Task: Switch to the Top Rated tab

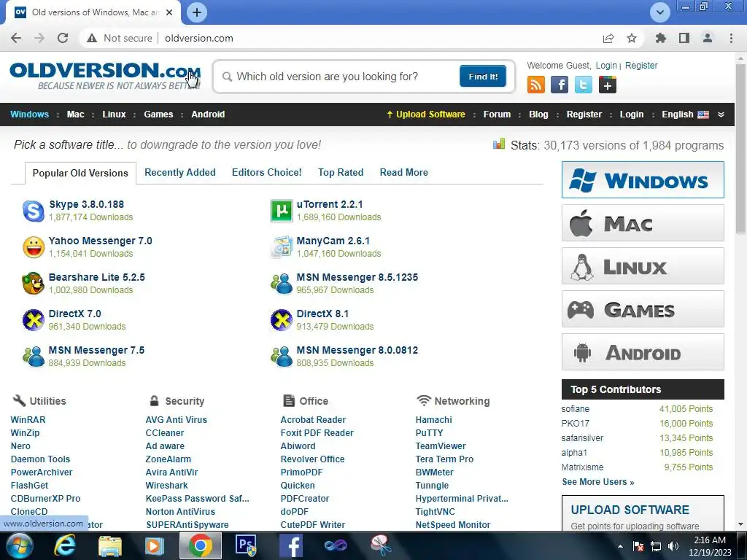Action: (341, 172)
